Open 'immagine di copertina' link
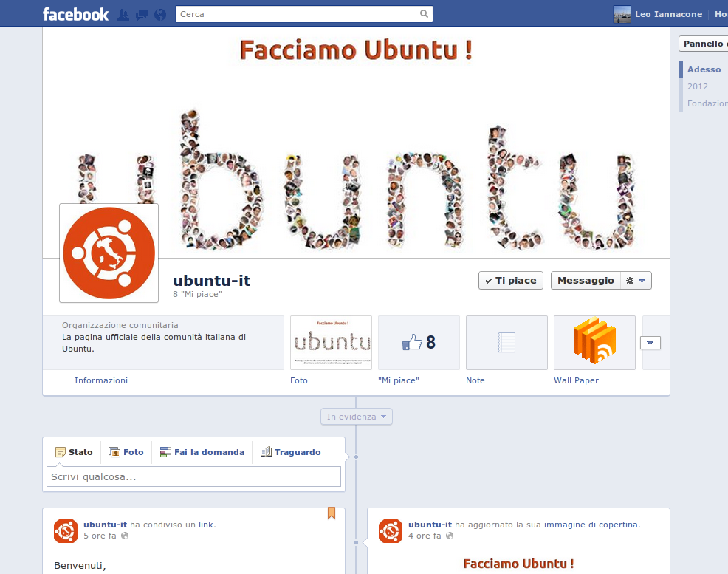Image resolution: width=728 pixels, height=574 pixels. pos(591,525)
